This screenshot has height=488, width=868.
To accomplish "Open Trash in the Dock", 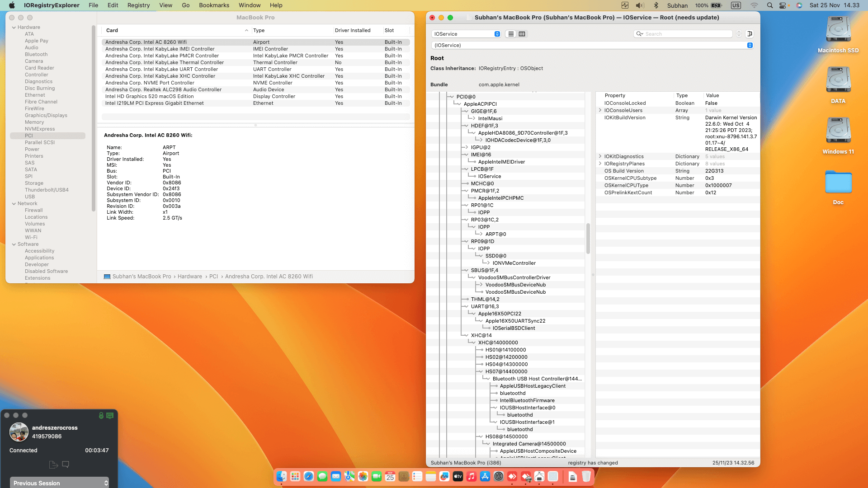I will [586, 476].
